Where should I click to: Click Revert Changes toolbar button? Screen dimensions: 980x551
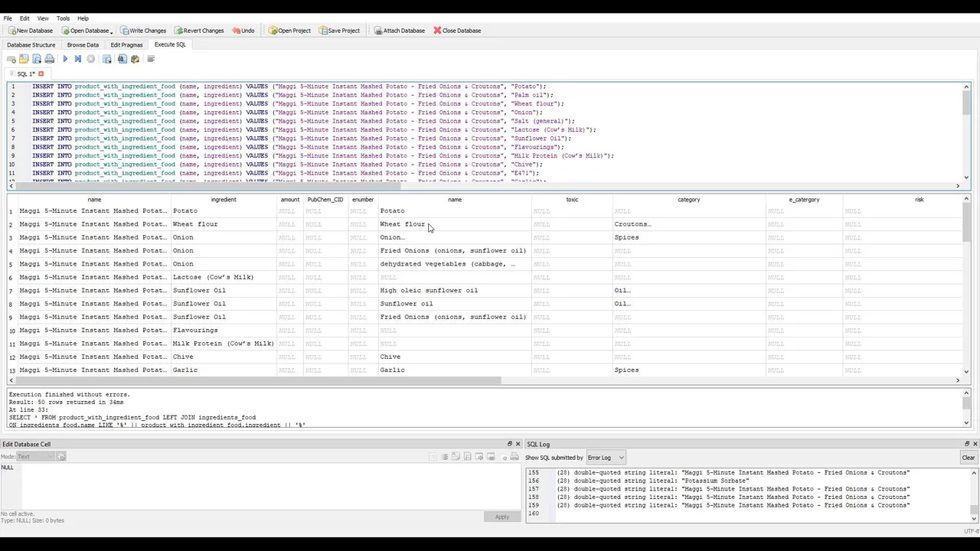pyautogui.click(x=199, y=31)
